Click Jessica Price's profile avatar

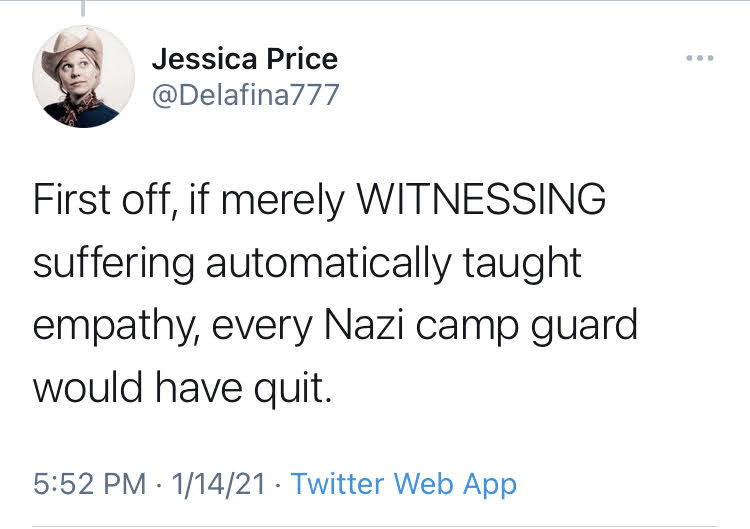coord(83,77)
